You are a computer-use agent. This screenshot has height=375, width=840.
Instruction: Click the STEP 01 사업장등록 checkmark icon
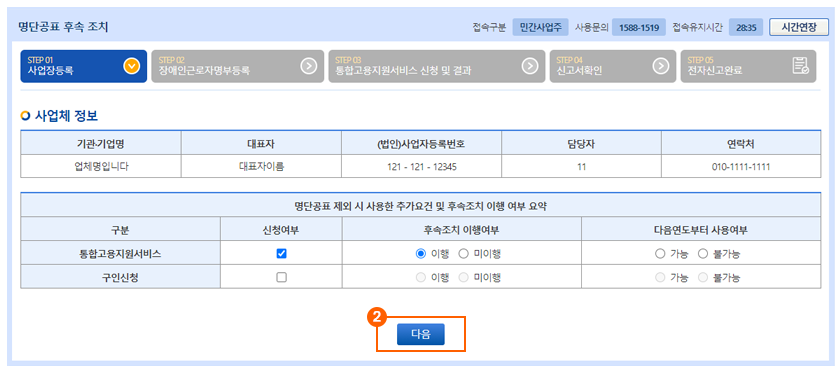point(131,66)
